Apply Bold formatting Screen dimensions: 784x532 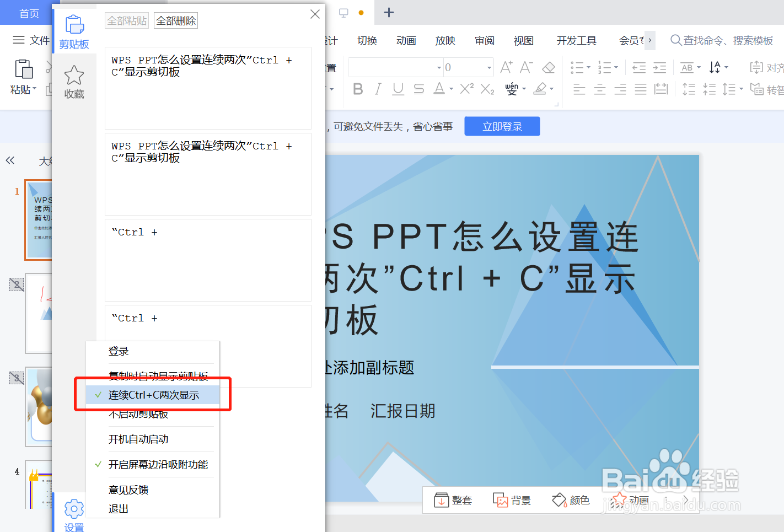pos(358,89)
